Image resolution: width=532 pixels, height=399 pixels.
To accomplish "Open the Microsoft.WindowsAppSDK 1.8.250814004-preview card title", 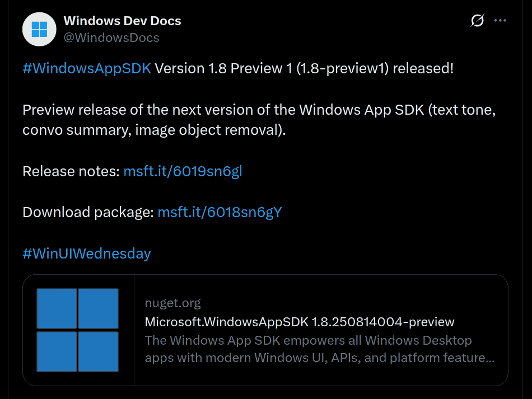I will tap(299, 322).
